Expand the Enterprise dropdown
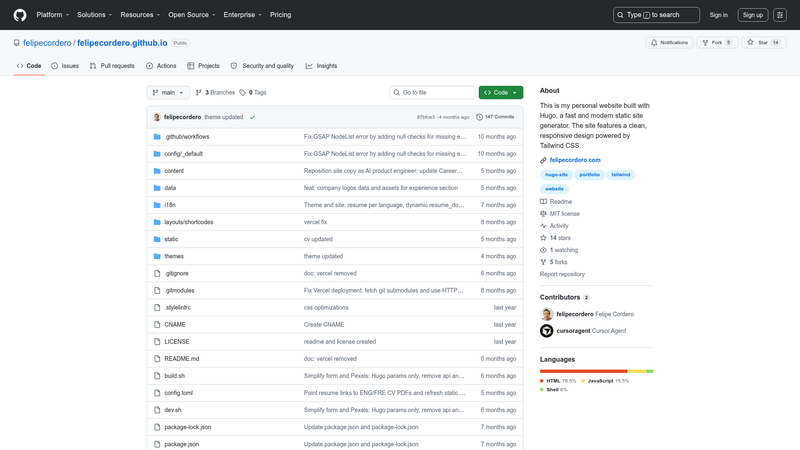 [x=242, y=15]
